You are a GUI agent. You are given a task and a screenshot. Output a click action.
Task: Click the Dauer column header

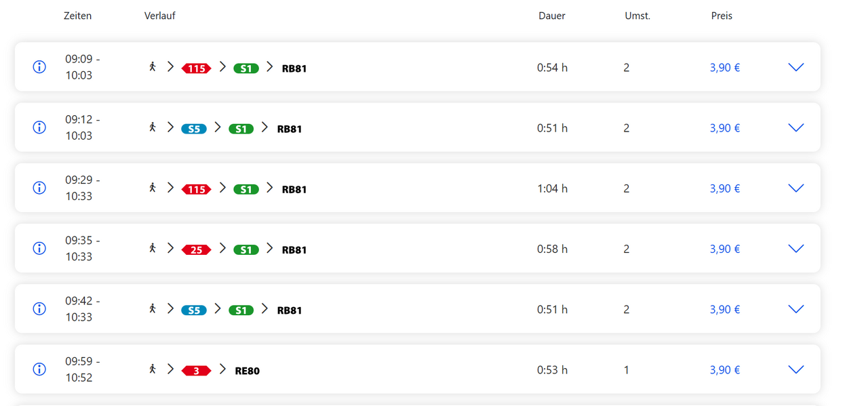[552, 16]
